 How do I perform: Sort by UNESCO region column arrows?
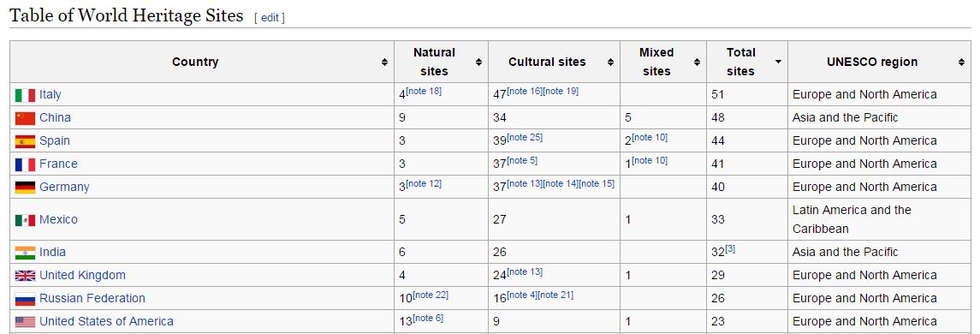pos(961,62)
